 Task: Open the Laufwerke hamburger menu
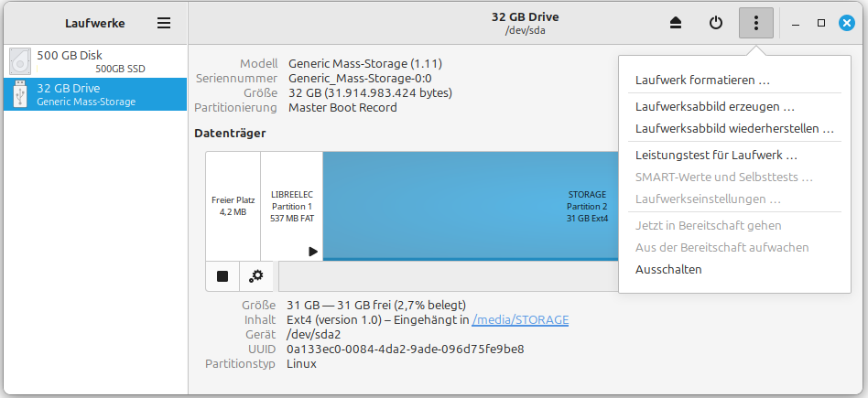click(x=163, y=23)
